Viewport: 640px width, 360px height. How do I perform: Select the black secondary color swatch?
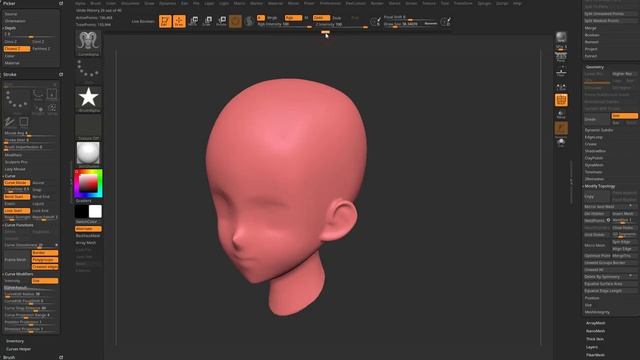81,211
